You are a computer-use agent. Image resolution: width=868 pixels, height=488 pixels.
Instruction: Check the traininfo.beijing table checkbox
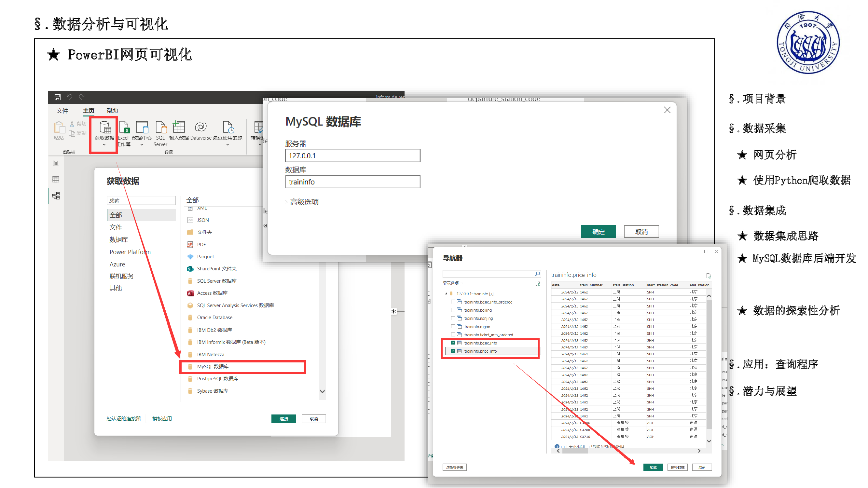point(453,310)
